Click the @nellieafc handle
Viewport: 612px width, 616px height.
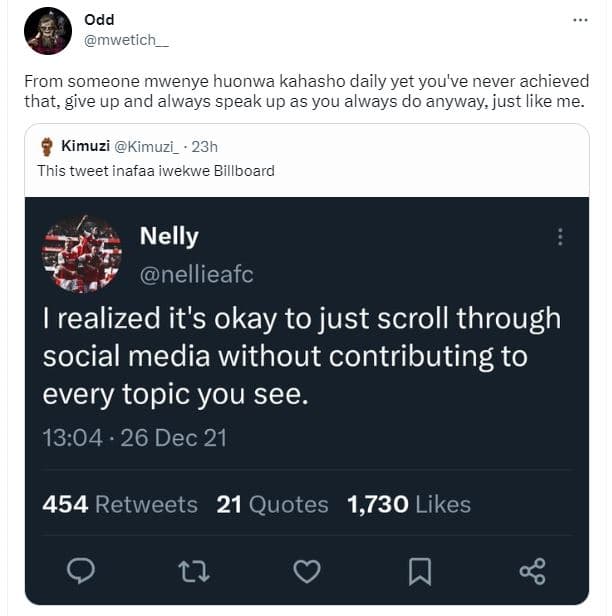(203, 274)
